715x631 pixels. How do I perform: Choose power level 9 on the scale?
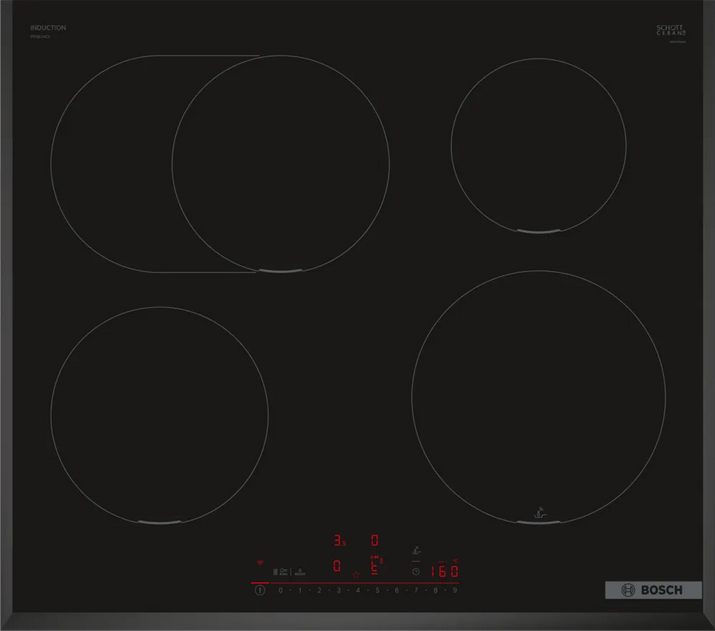[x=455, y=591]
